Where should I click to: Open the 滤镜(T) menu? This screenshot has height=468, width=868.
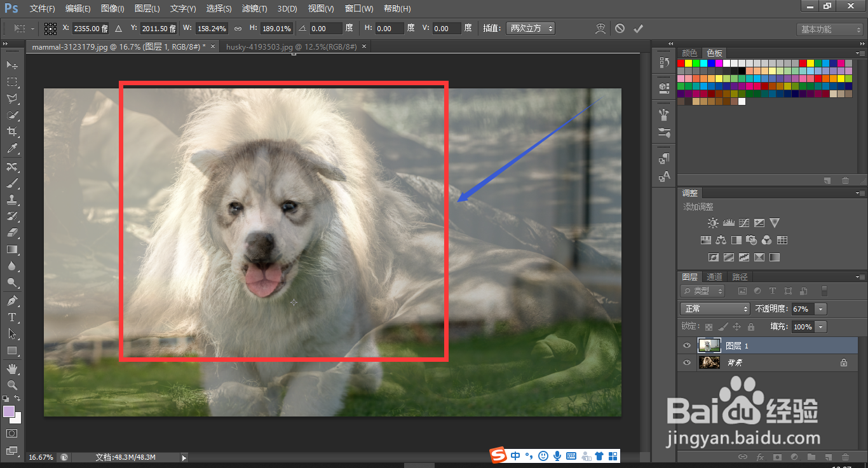pos(254,9)
